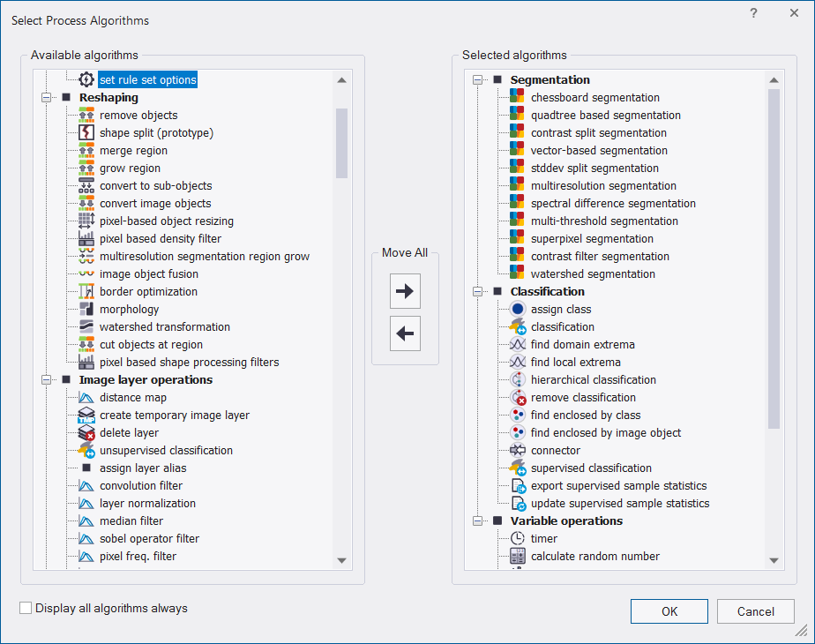Click the selected algorithms scrollbar thumb
Screen dimensions: 815x644
coord(774,258)
